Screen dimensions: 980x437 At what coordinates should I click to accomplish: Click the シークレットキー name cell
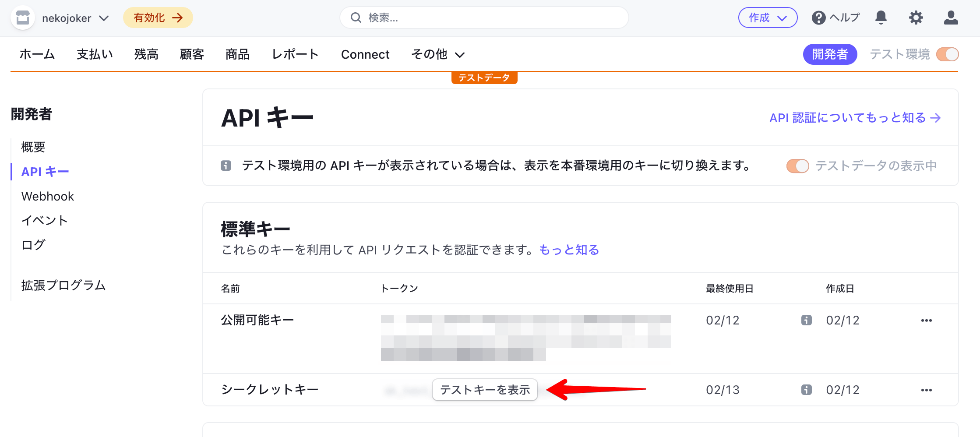pyautogui.click(x=270, y=390)
